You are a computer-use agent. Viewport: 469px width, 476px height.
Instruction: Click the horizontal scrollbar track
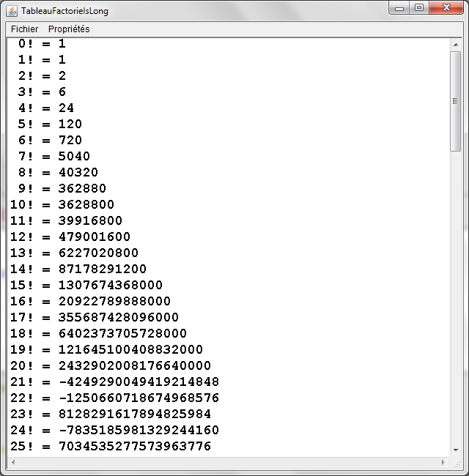(x=227, y=463)
